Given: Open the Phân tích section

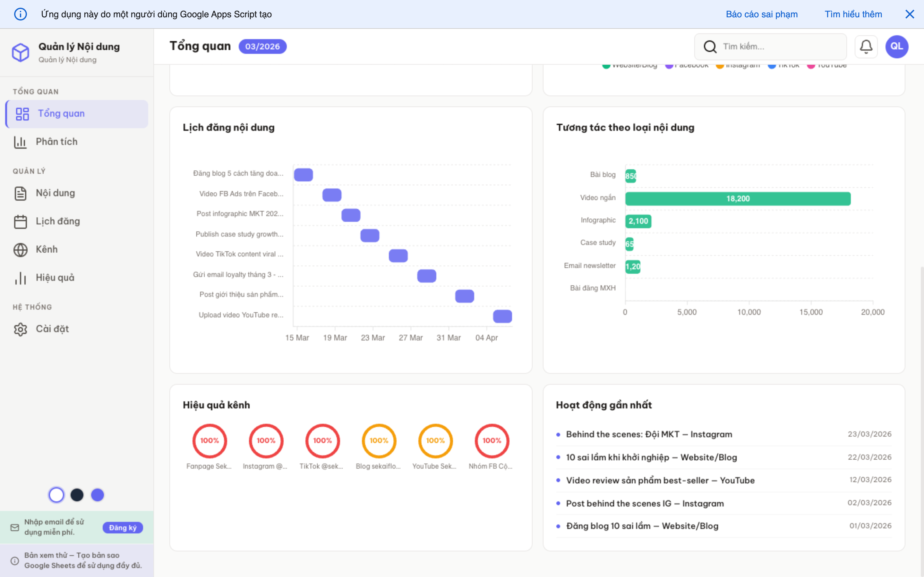Looking at the screenshot, I should pos(57,142).
